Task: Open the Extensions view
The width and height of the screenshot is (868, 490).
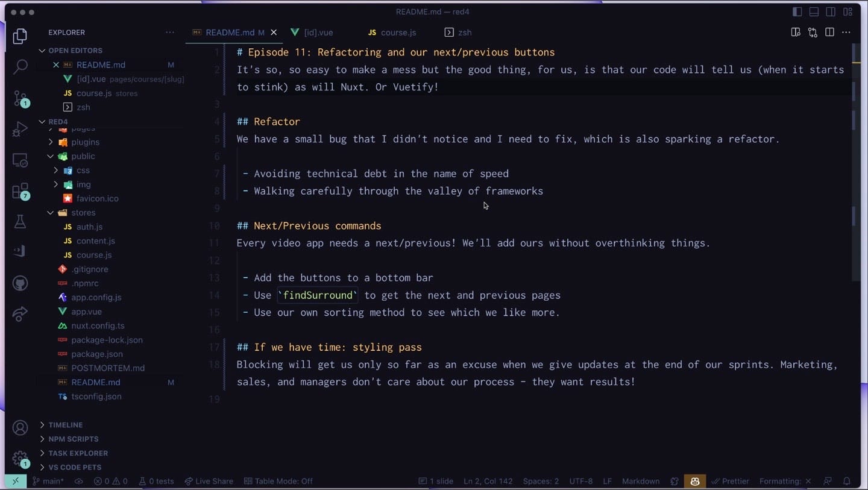Action: coord(20,192)
